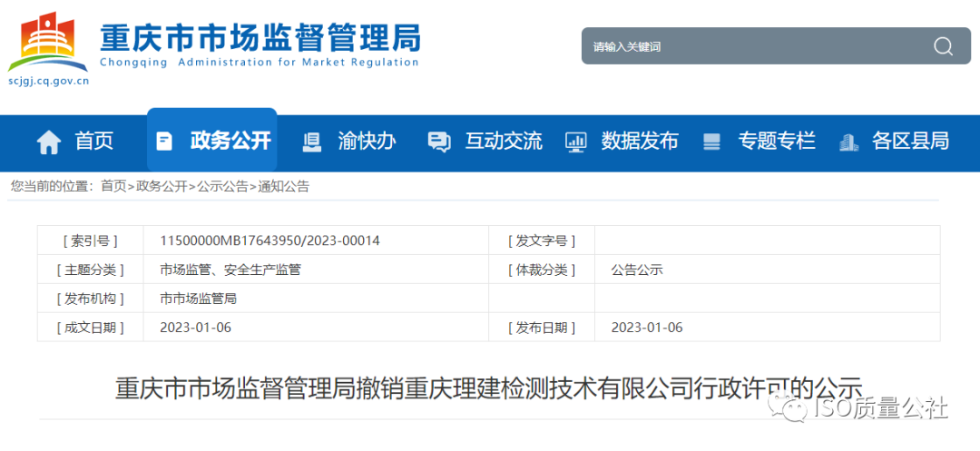Click the English subtitle Chongqing Administration for Market Regulation
980x451 pixels.
pos(260,62)
